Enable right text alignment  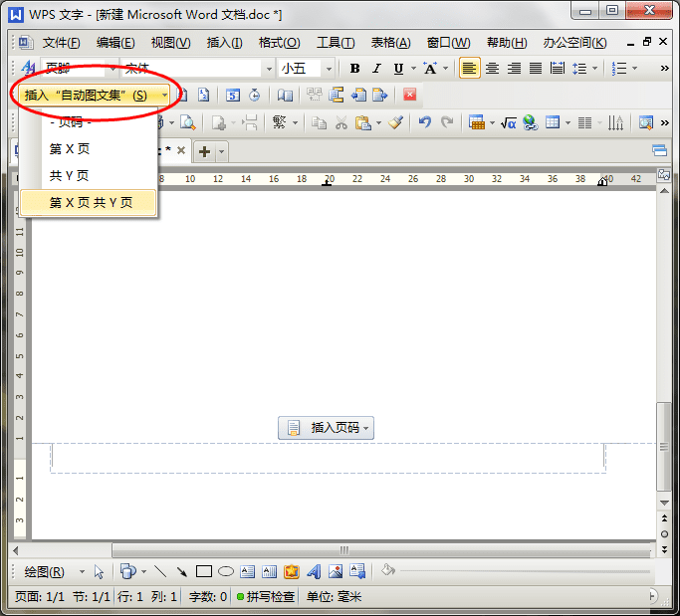click(x=514, y=68)
